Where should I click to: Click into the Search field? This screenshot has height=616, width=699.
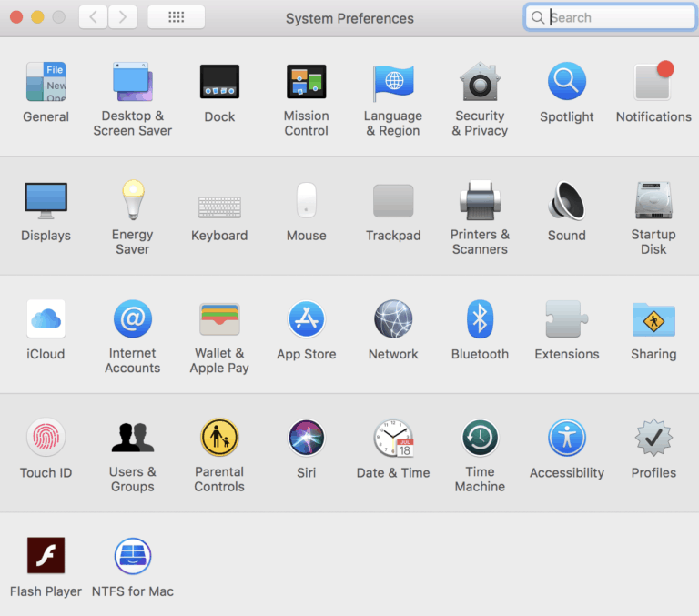point(611,17)
